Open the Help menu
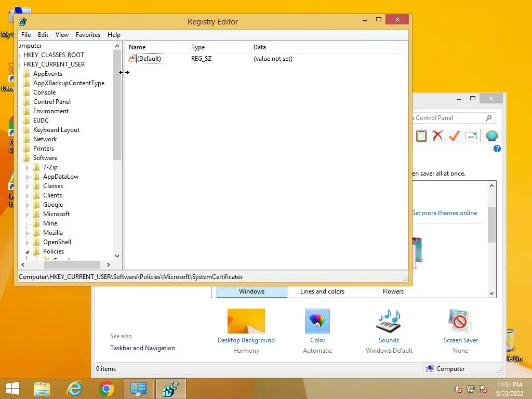Screen dimensions: 532x399 (x=114, y=35)
